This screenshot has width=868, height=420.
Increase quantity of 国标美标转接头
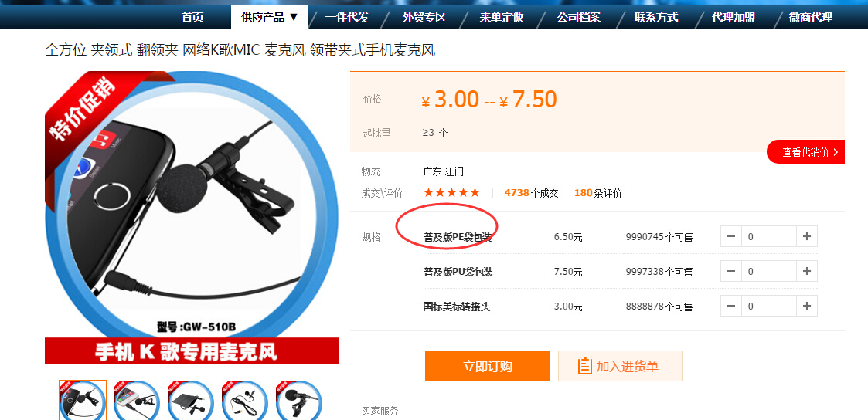pyautogui.click(x=807, y=306)
